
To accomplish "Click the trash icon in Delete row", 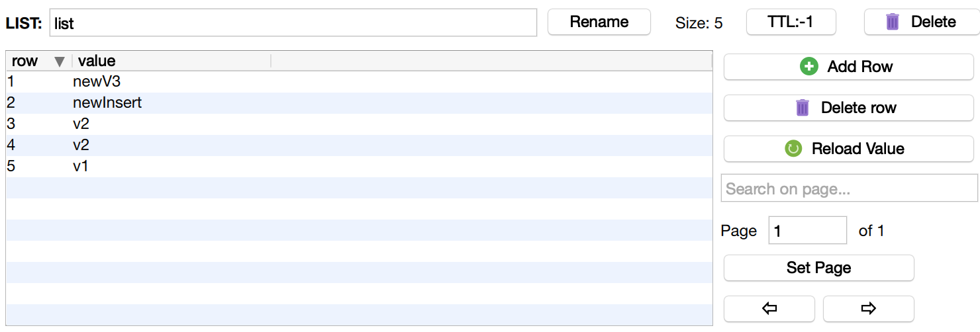I will coord(803,108).
